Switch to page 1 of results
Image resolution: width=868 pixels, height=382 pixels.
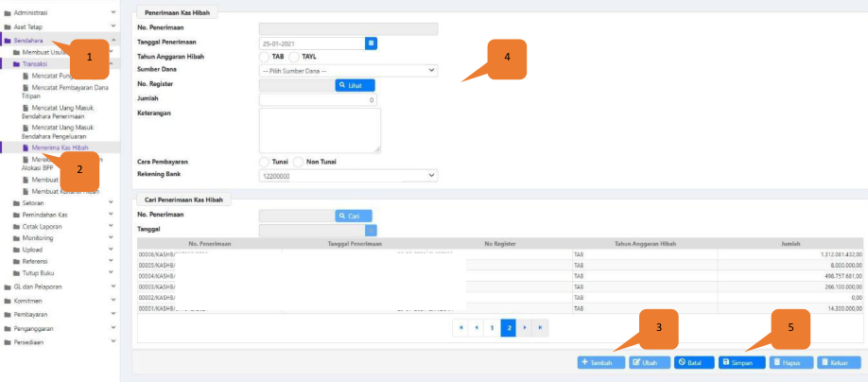coord(492,326)
